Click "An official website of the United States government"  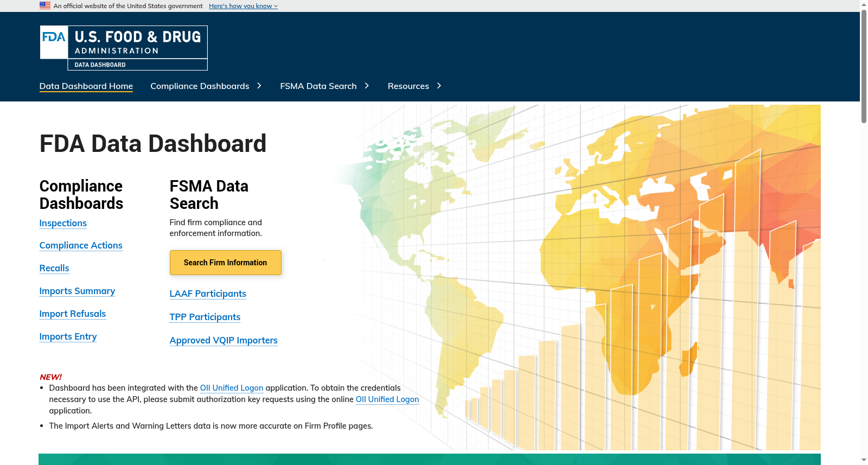click(x=128, y=6)
